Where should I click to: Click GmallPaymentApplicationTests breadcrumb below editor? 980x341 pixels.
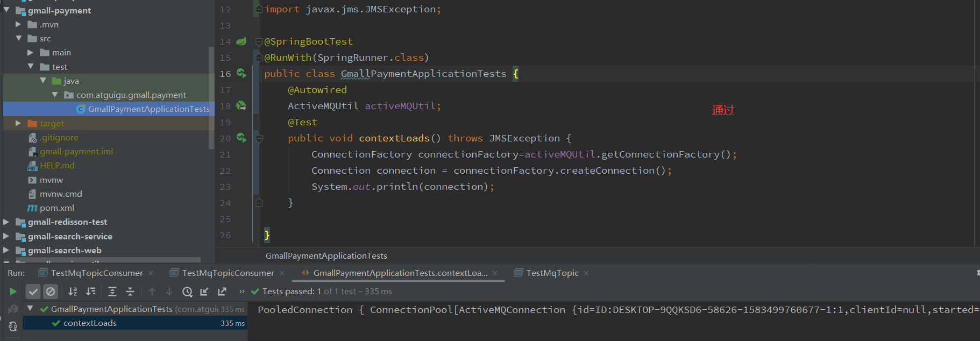(x=326, y=256)
